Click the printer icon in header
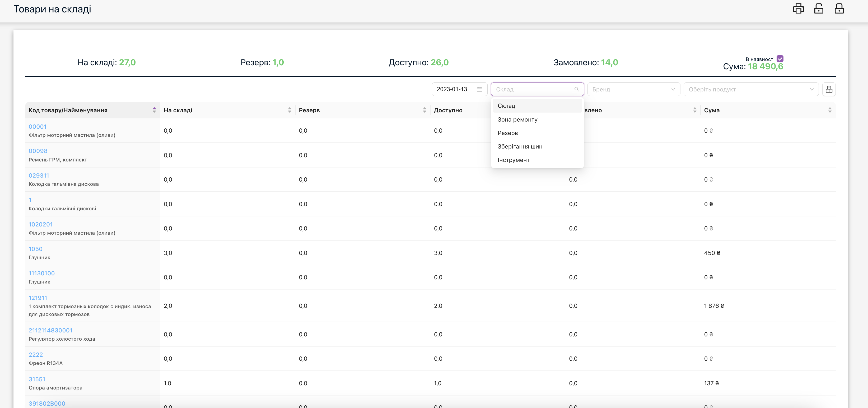Screen dimensions: 868x408 [798, 9]
